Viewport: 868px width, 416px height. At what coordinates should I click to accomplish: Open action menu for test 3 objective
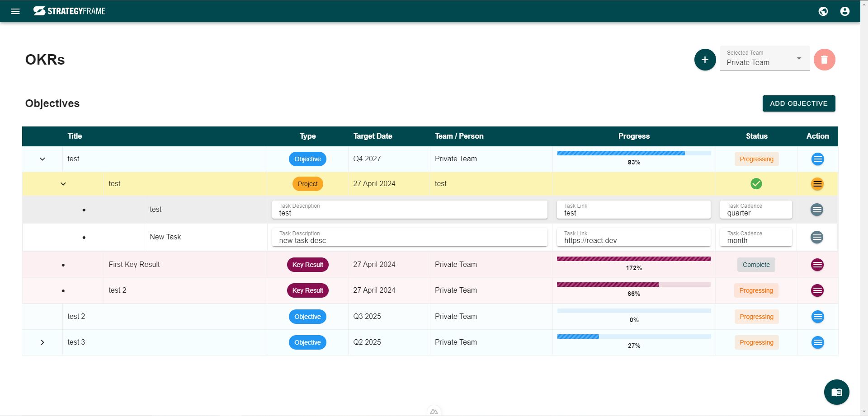817,342
